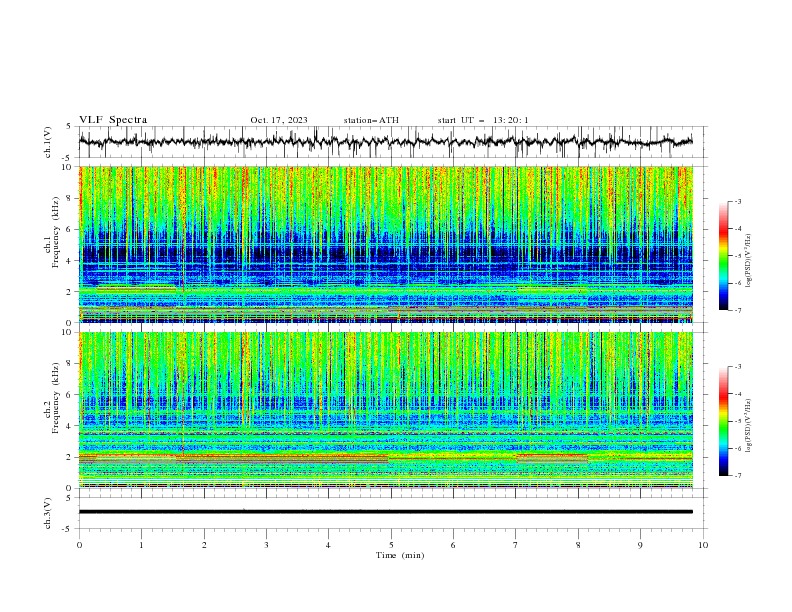The height and width of the screenshot is (612, 792).
Task: Click the time axis tick label '5'
Action: click(x=391, y=545)
